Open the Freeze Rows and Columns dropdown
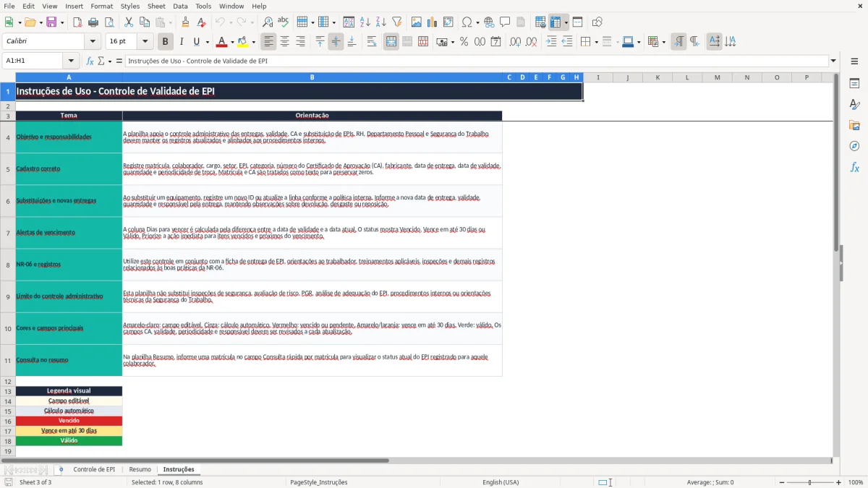This screenshot has height=488, width=868. pyautogui.click(x=566, y=22)
